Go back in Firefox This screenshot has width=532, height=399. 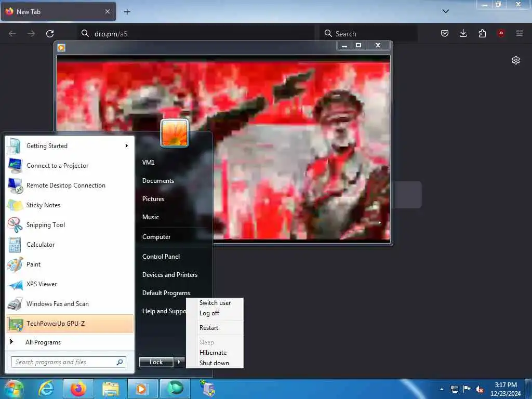[12, 34]
